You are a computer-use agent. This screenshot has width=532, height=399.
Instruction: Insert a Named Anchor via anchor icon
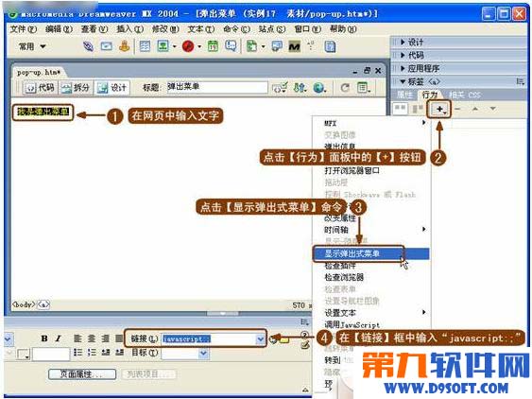125,46
